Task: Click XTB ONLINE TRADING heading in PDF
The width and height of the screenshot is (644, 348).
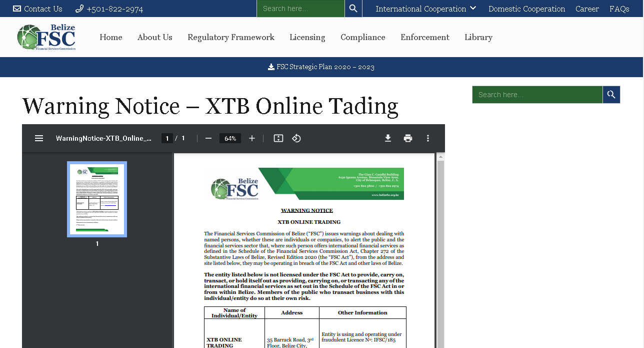Action: pos(309,222)
